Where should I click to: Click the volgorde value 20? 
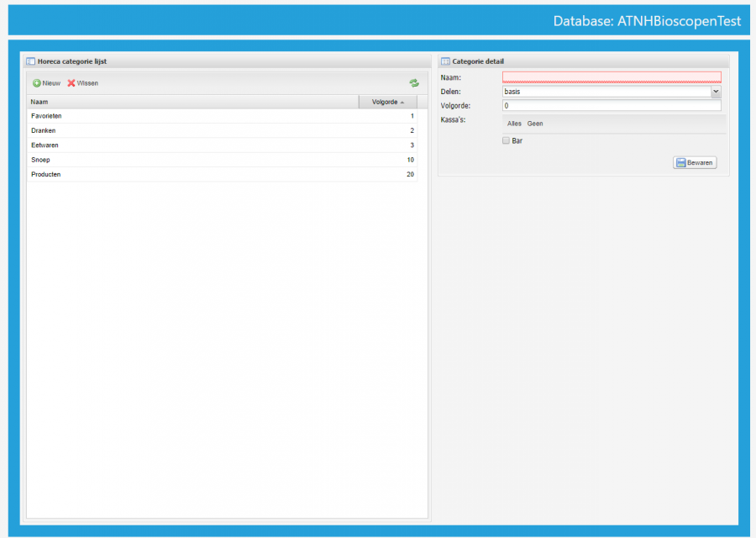pos(410,174)
